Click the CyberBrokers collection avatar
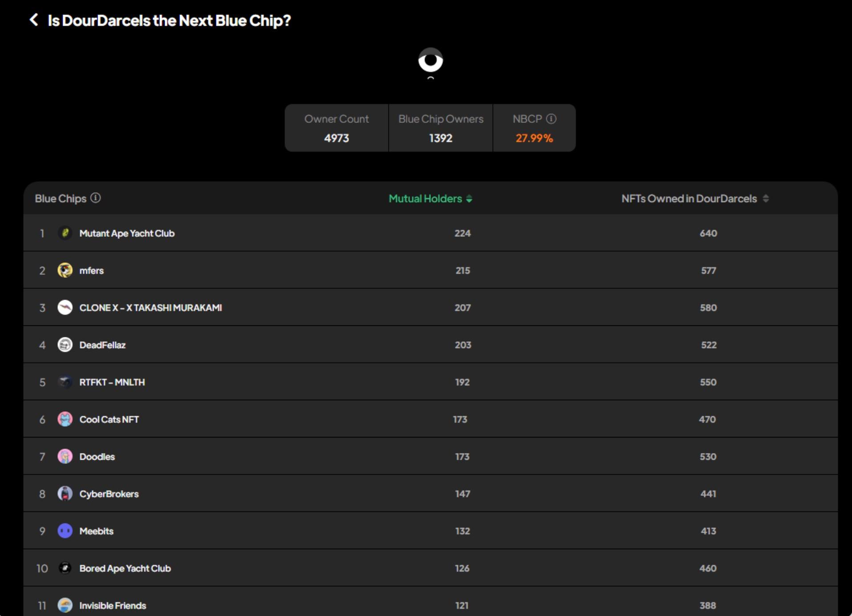Screen dimensions: 852x616 point(65,494)
